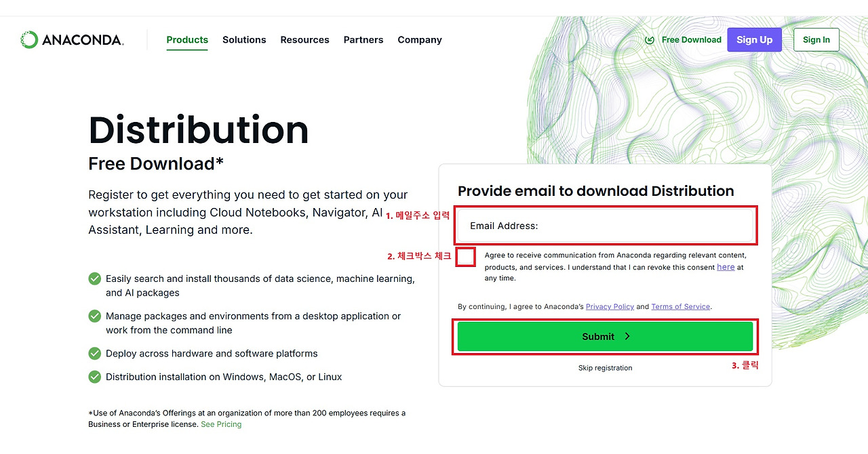
Task: Open the 'here' consent revoke link
Action: (726, 267)
